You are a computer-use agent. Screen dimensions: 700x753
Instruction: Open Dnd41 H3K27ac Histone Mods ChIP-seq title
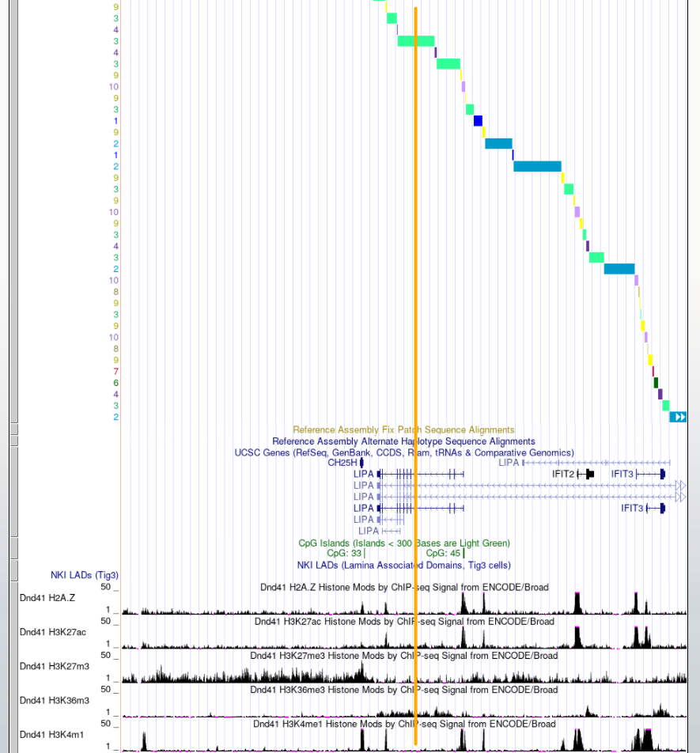404,622
